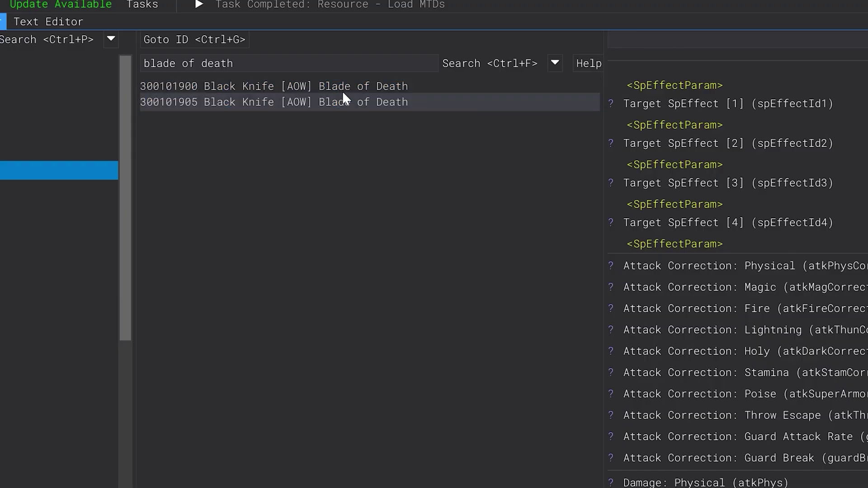868x488 pixels.
Task: Click help icon for Attack Correction: Poise
Action: click(x=611, y=394)
